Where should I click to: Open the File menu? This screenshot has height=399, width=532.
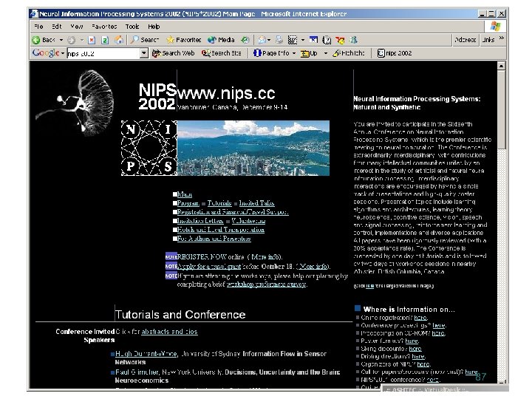click(x=38, y=27)
